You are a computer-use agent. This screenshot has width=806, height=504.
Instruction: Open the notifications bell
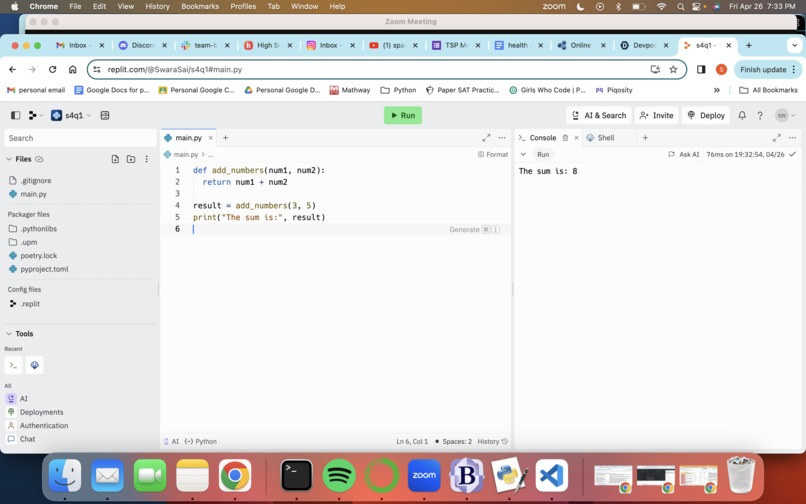tap(742, 115)
